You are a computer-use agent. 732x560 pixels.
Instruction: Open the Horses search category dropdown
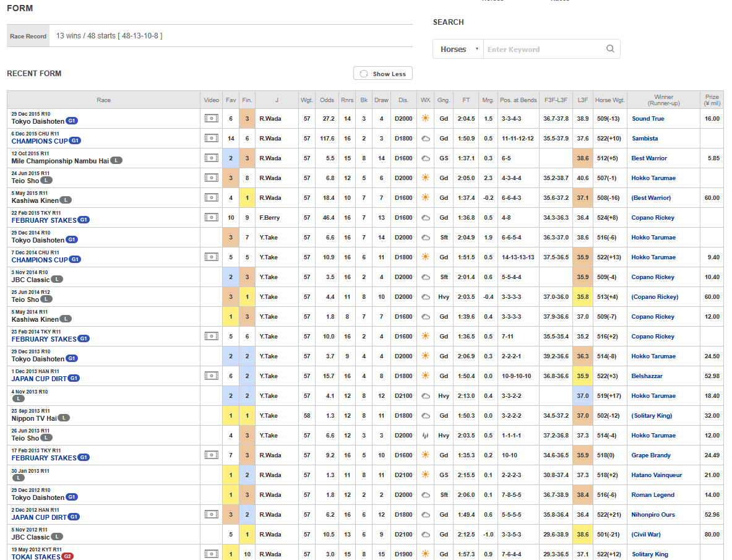458,49
